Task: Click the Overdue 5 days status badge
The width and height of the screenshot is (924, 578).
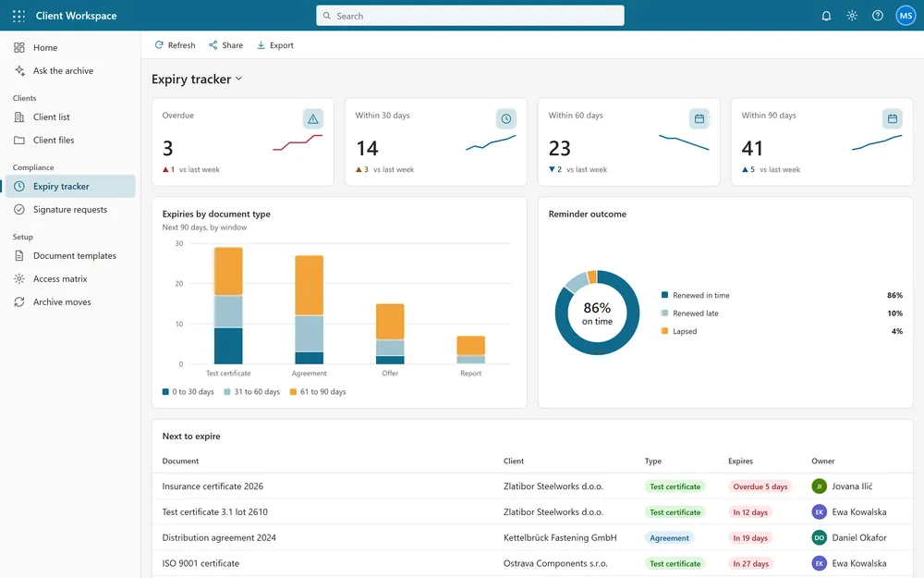Action: pos(760,486)
